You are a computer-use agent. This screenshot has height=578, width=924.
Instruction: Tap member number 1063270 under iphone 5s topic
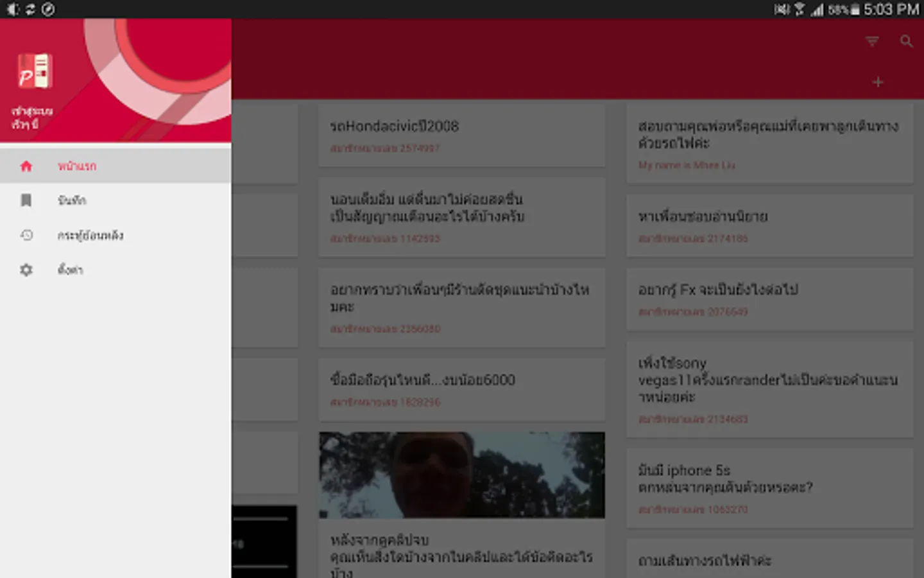coord(693,509)
